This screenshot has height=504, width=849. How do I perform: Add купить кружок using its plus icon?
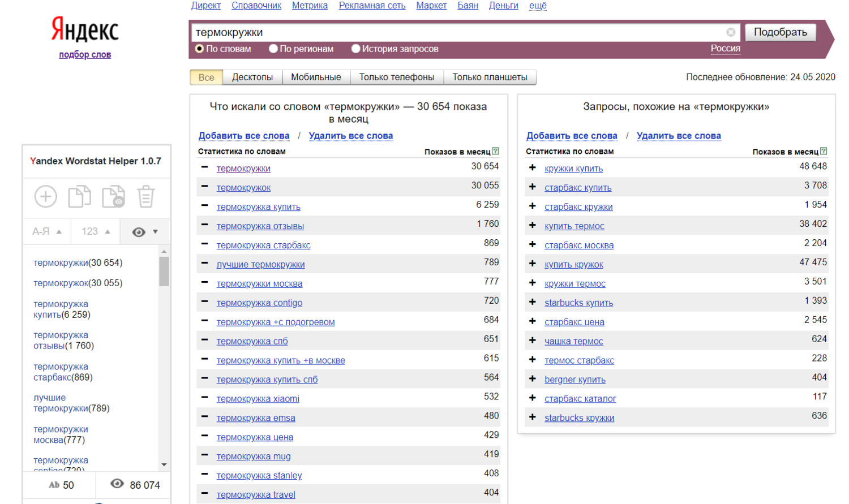(x=532, y=264)
